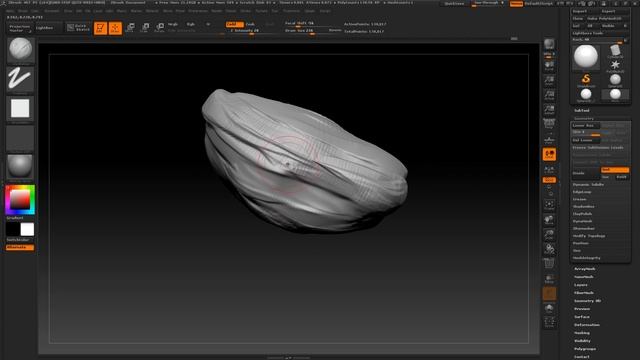Viewport: 640px width, 360px height.
Task: Click the Zoom canvas icon
Action: pos(549,80)
